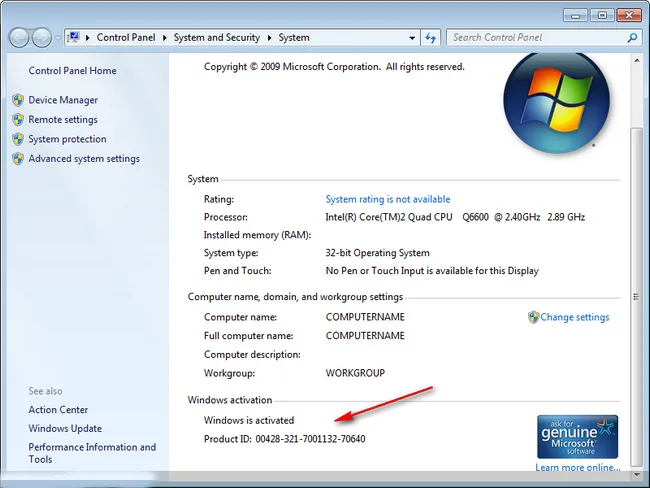Open recent pages dropdown beside Forward button
Image resolution: width=650 pixels, height=488 pixels.
58,38
